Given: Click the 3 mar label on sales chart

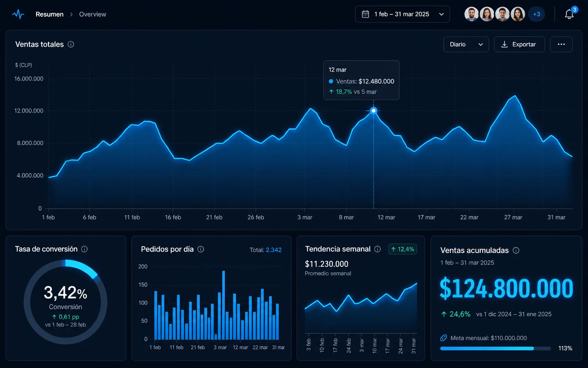Looking at the screenshot, I should coord(305,217).
